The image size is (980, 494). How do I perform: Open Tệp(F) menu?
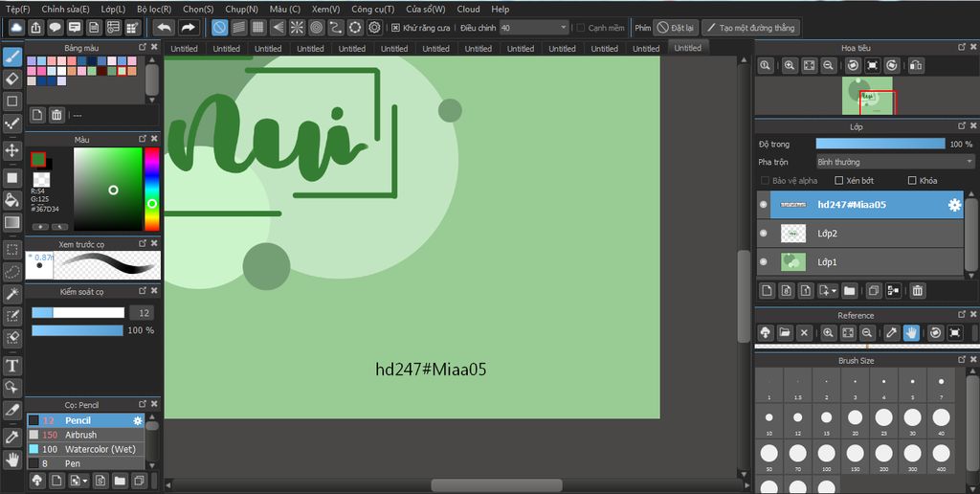[x=17, y=10]
